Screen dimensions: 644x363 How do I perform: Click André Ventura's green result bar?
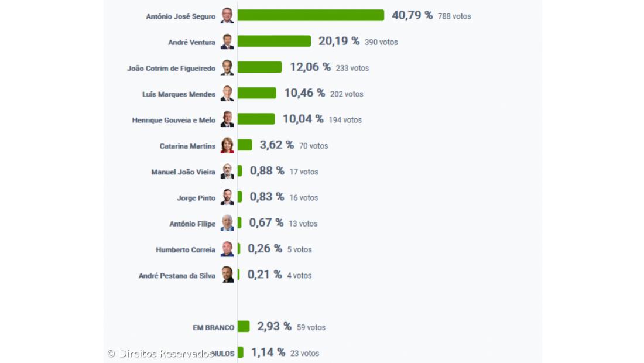[x=274, y=42]
